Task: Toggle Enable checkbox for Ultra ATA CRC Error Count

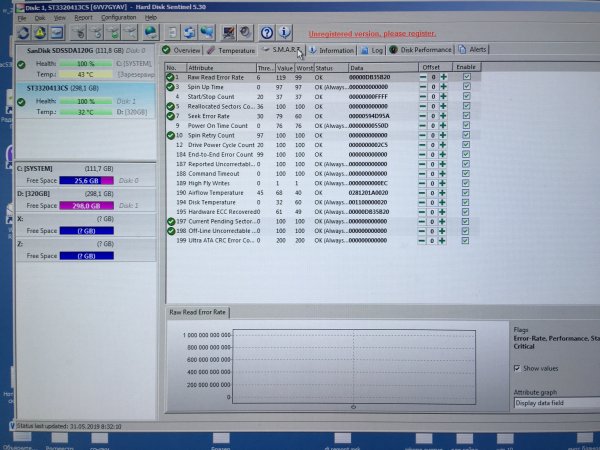Action: (466, 241)
